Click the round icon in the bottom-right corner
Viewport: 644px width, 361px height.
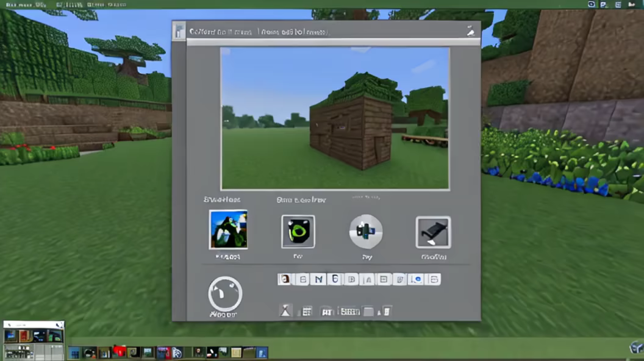[635, 348]
